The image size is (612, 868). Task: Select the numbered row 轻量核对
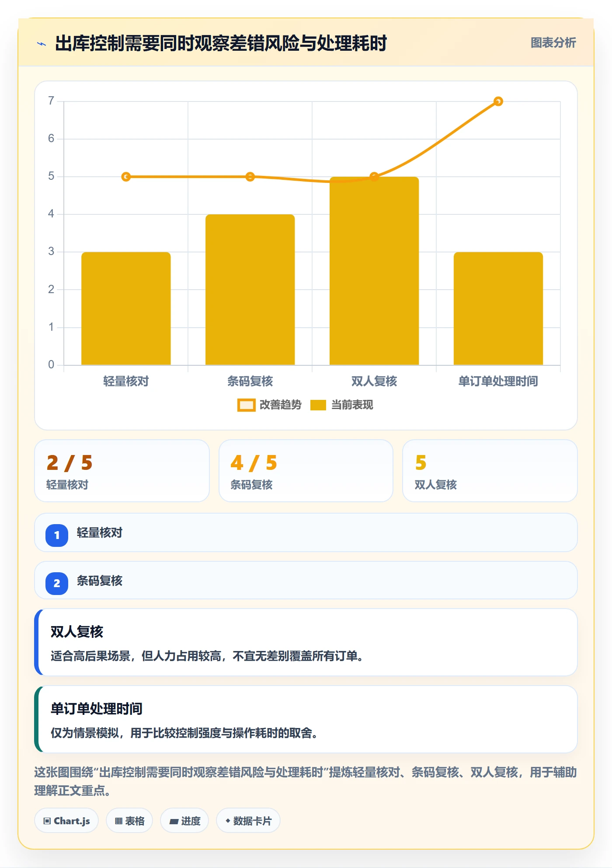click(306, 532)
